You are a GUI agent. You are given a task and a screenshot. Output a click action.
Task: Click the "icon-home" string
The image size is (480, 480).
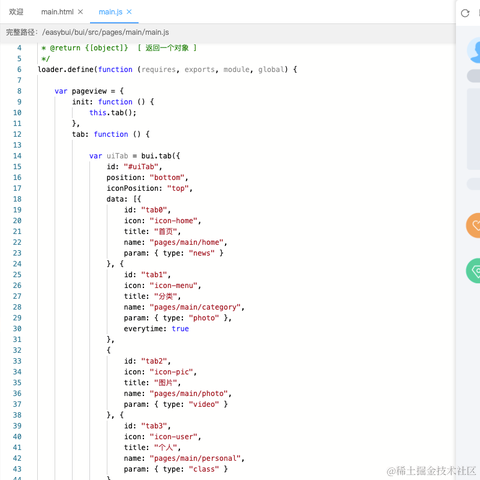click(174, 221)
